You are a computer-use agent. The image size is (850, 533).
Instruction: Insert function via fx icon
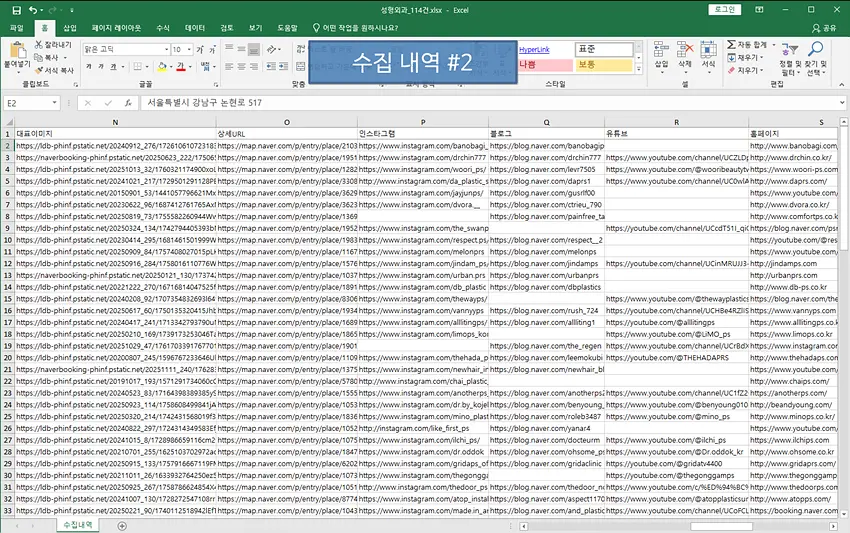[x=128, y=102]
